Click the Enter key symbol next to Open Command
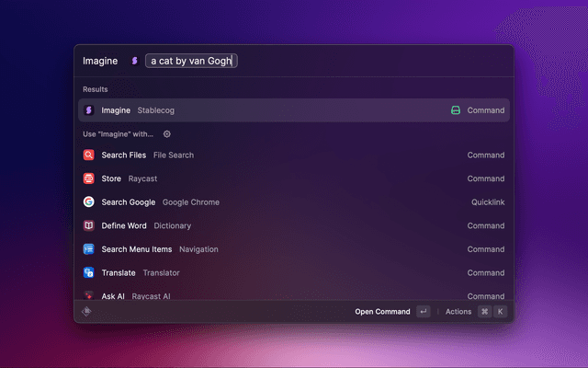The height and width of the screenshot is (368, 588). (423, 312)
